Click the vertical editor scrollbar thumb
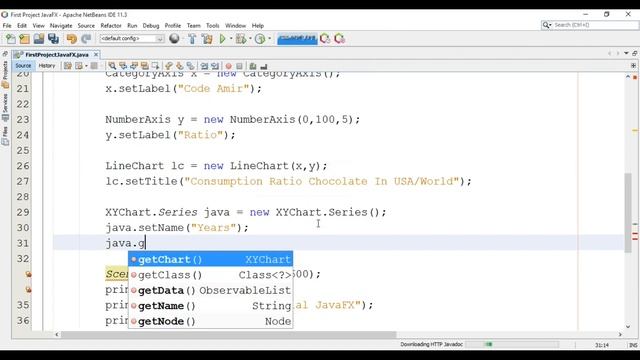 (x=628, y=213)
